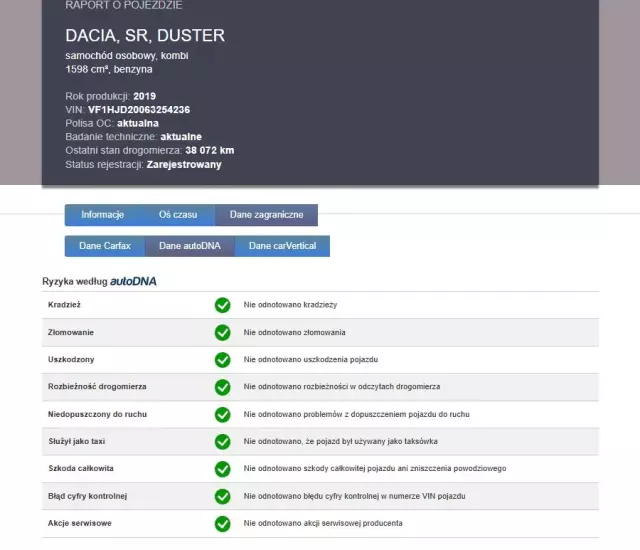The image size is (640, 550).
Task: Open the Dane Carfax tab
Action: (105, 246)
